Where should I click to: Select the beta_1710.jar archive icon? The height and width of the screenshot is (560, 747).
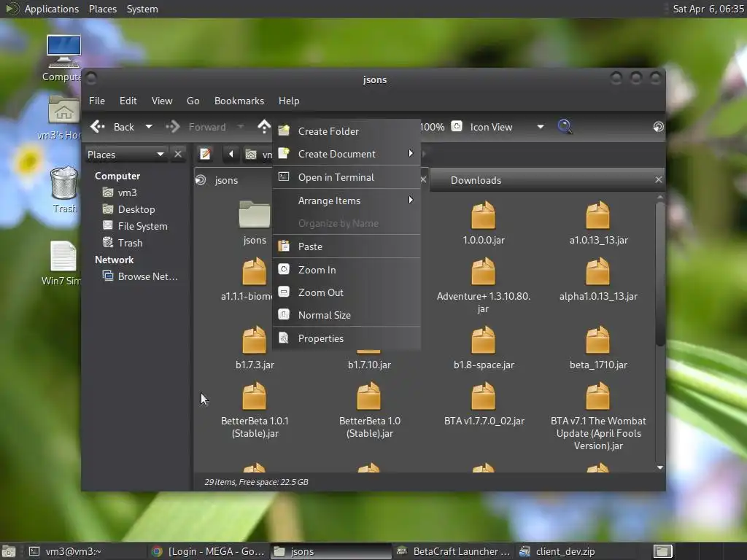pyautogui.click(x=597, y=341)
